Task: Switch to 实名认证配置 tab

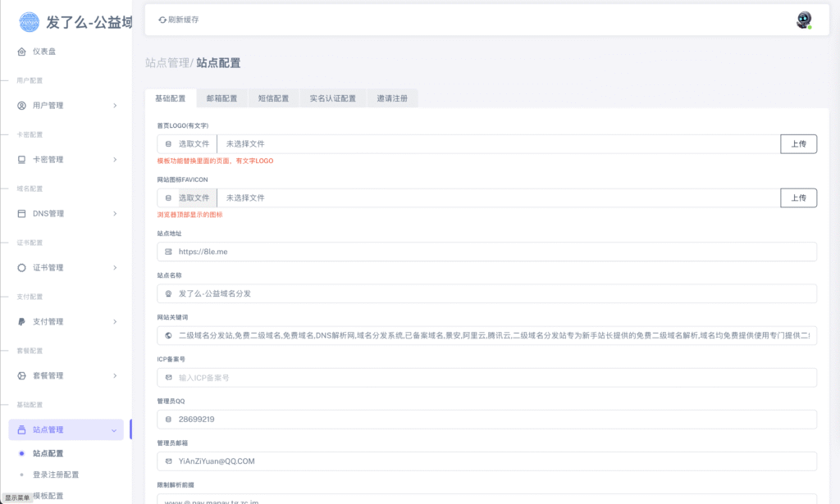Action: [333, 98]
